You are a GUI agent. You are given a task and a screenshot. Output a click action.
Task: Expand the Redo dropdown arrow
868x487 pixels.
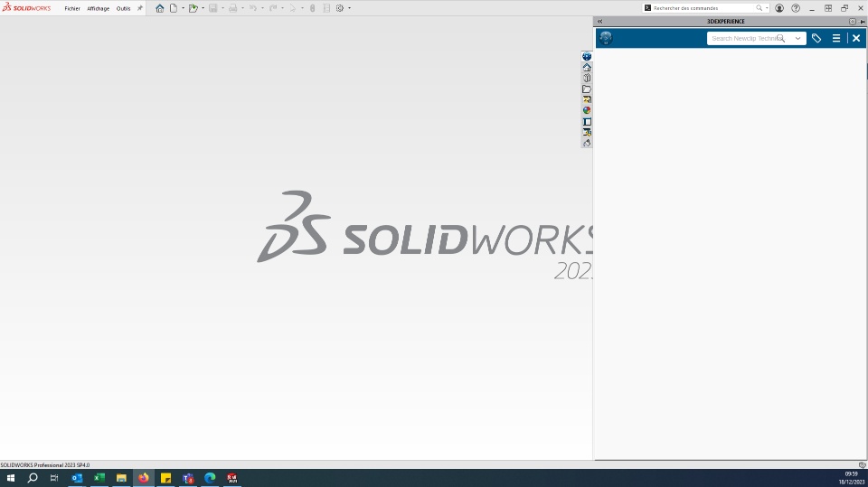pos(282,8)
